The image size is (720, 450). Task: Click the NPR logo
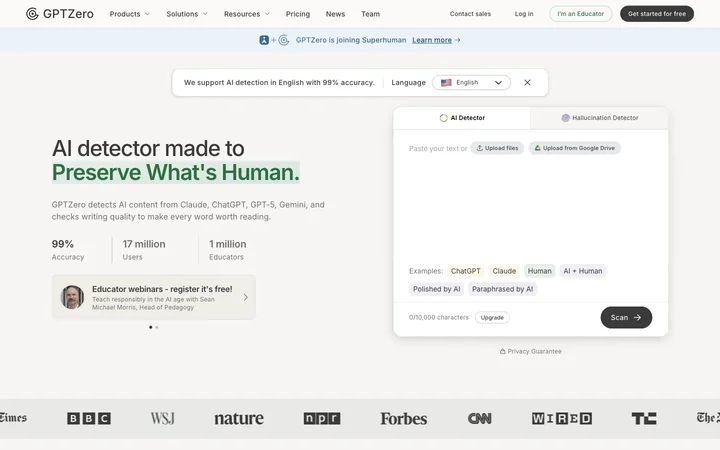(x=321, y=418)
